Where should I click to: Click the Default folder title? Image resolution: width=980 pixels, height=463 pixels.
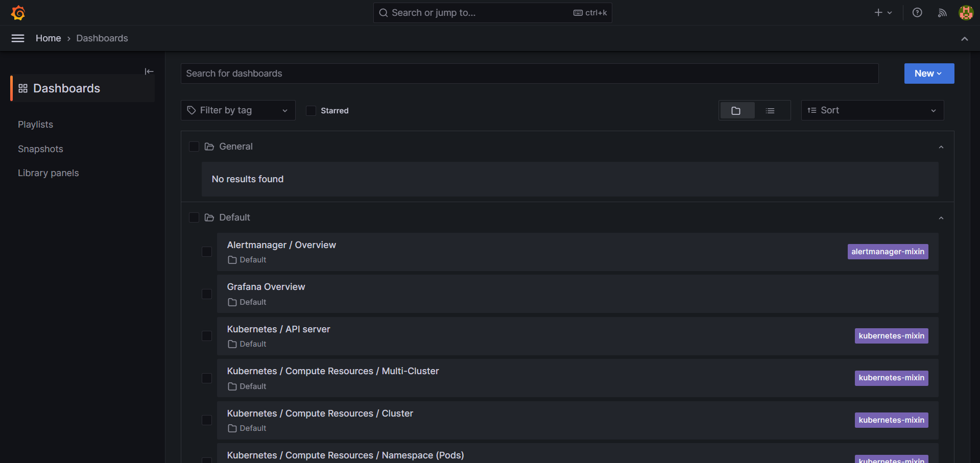[234, 217]
